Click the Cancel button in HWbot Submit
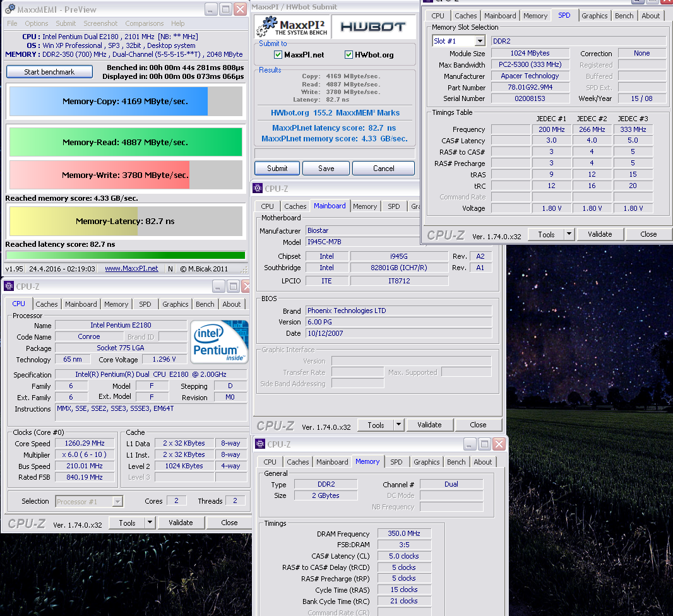Screen dimensions: 673x616 383,168
